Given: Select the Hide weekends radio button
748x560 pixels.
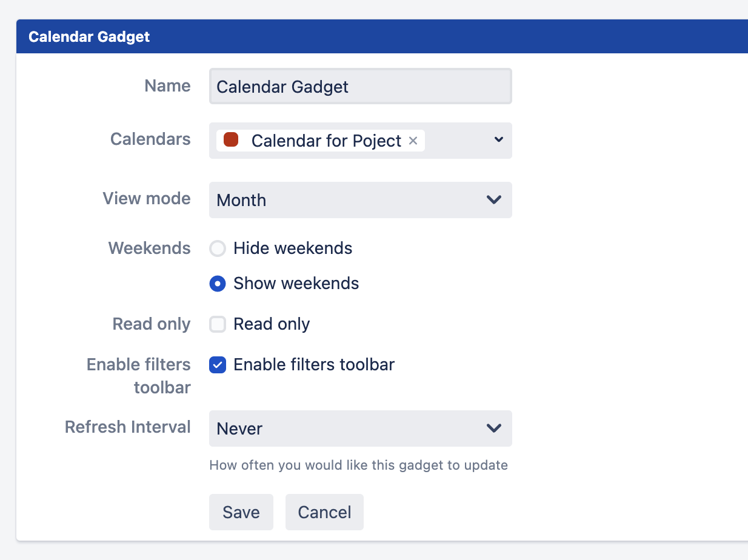Looking at the screenshot, I should 218,248.
